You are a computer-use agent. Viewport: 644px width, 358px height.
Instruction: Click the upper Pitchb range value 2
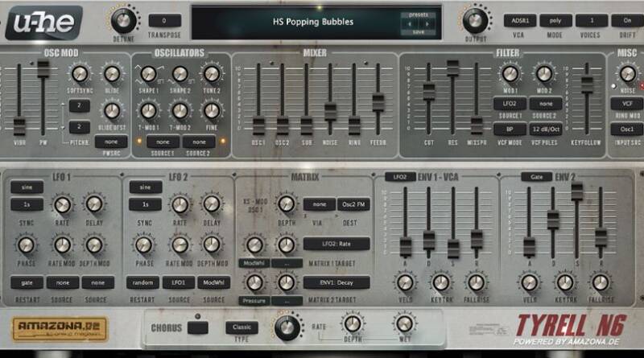[79, 106]
